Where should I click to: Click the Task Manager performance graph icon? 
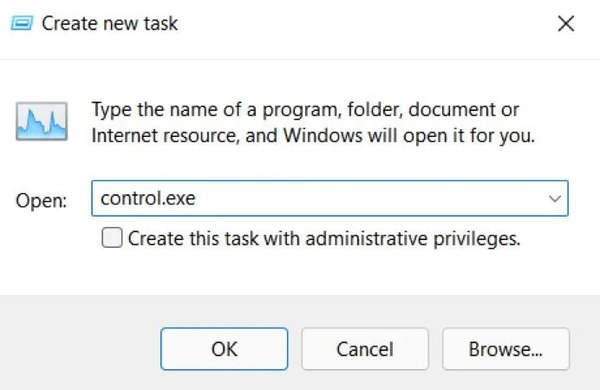click(x=42, y=121)
